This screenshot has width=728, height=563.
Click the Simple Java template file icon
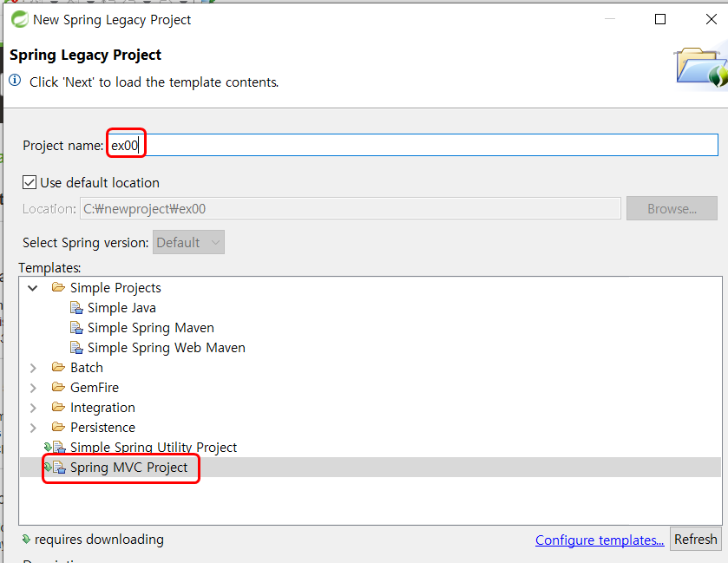coord(76,308)
